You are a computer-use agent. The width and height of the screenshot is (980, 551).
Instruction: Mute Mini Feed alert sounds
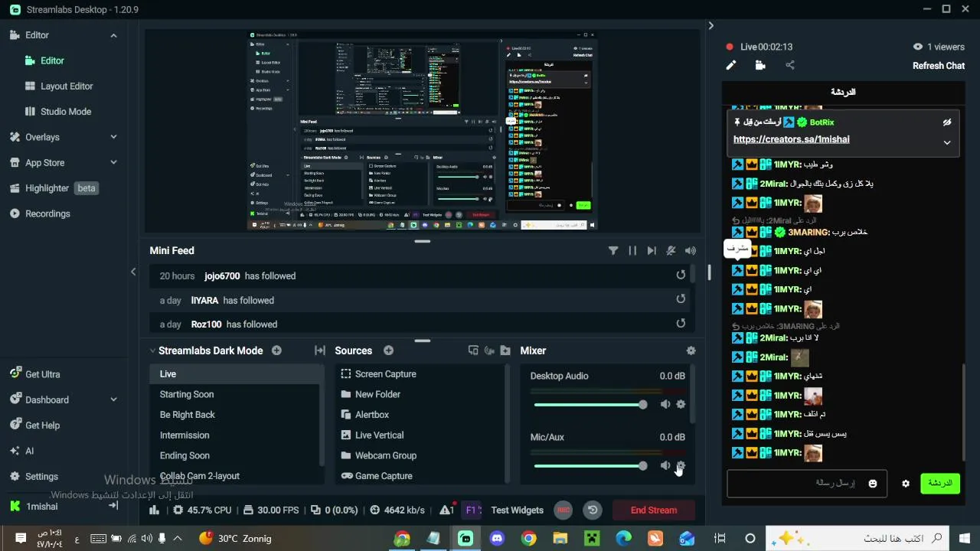pos(691,250)
